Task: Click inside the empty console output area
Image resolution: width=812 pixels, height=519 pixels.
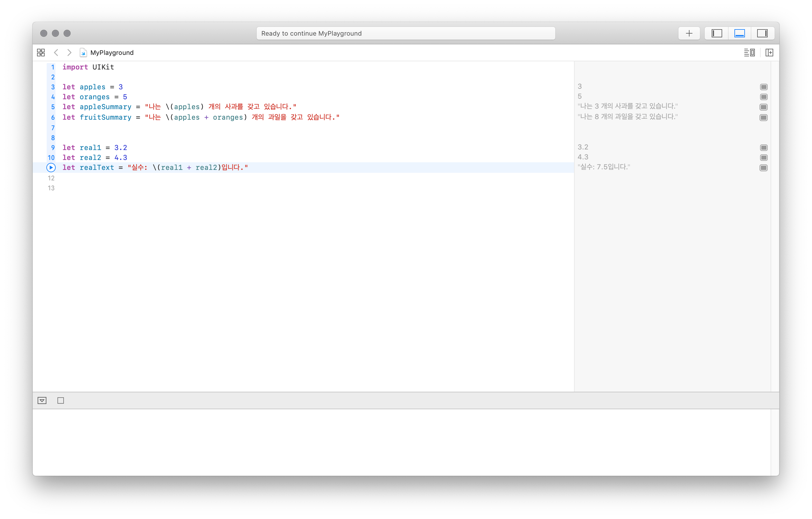Action: pyautogui.click(x=401, y=442)
